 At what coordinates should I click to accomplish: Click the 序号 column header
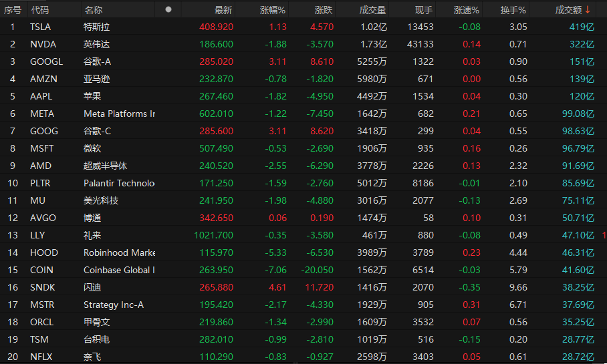[x=13, y=10]
